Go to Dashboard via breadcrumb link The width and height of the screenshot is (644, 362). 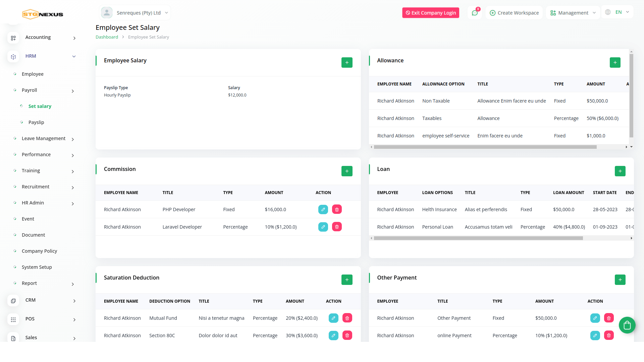pos(107,37)
